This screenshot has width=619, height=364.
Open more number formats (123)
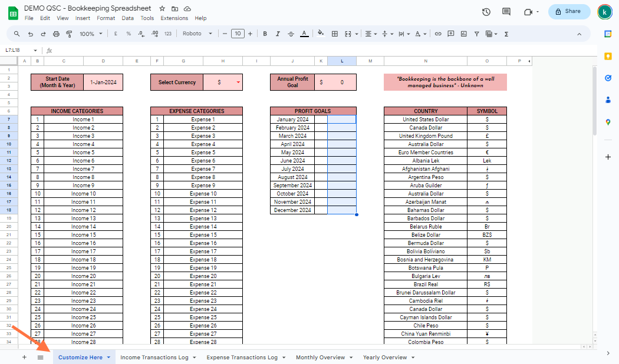(x=168, y=34)
